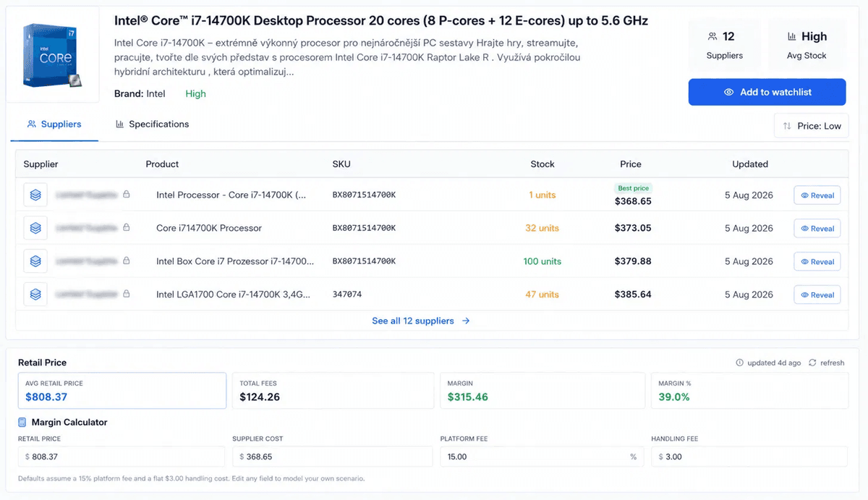Click the Intel Core i7-14700K product title

coord(381,21)
